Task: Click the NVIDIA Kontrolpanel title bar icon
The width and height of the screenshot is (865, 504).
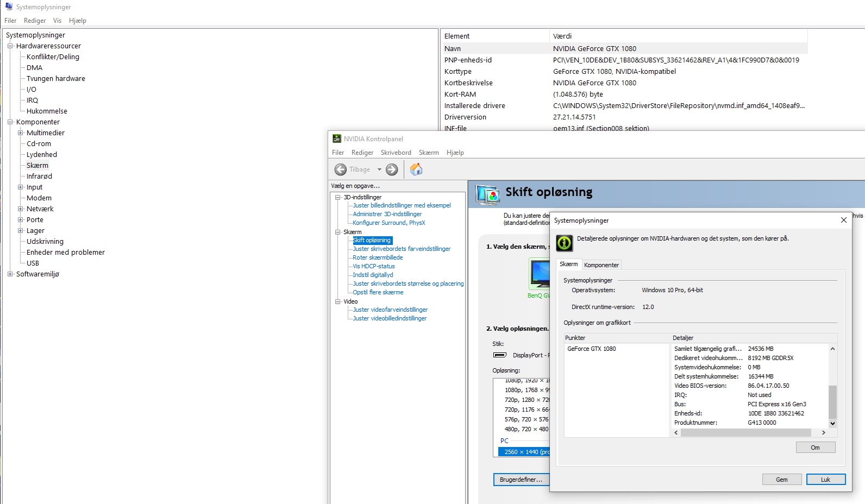Action: tap(337, 139)
